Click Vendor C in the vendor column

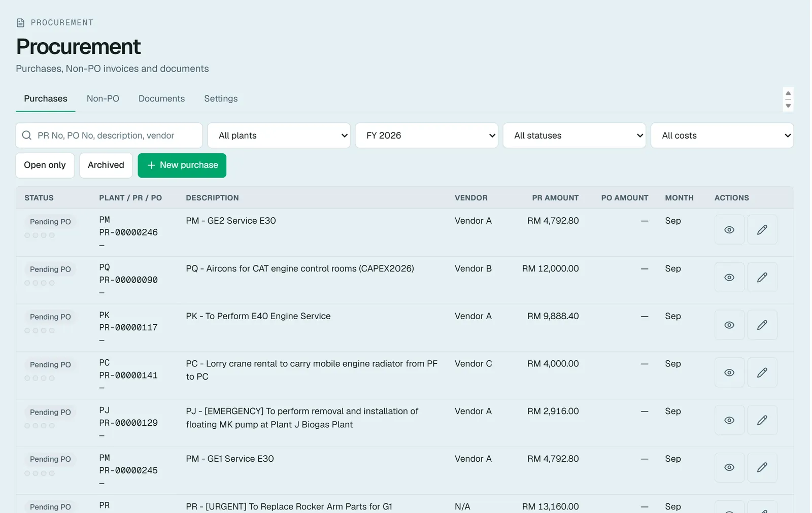coord(473,364)
